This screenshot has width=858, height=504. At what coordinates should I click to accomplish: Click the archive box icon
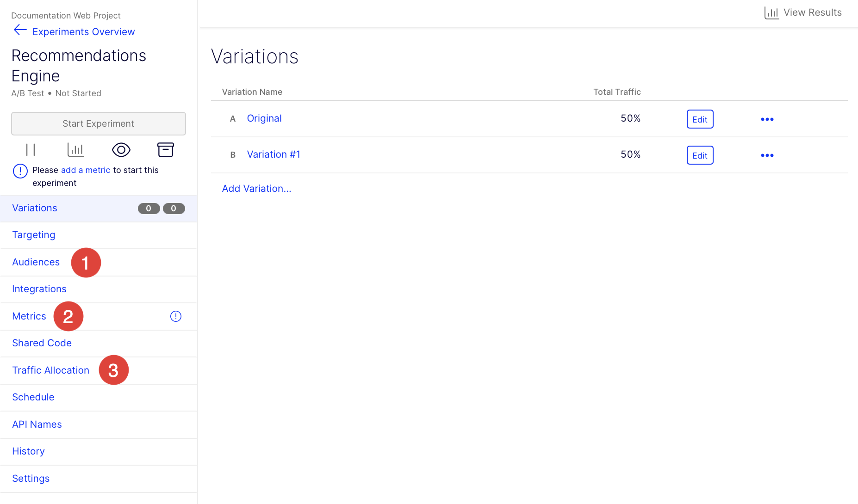point(165,150)
